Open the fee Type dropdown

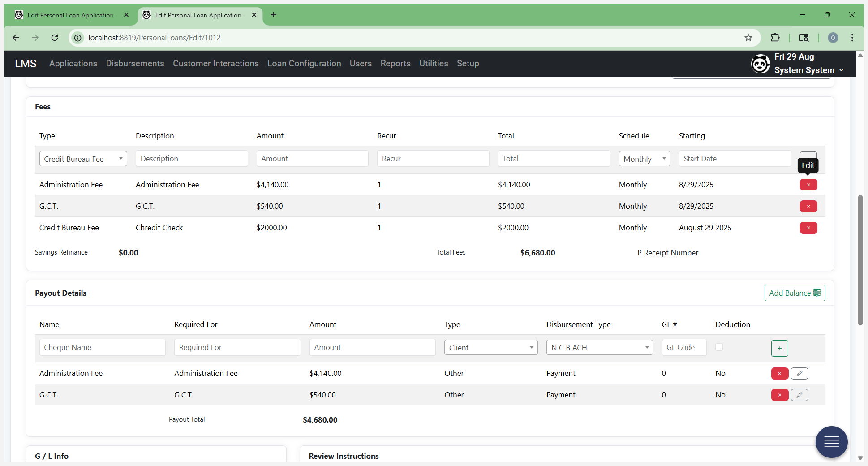pyautogui.click(x=83, y=159)
